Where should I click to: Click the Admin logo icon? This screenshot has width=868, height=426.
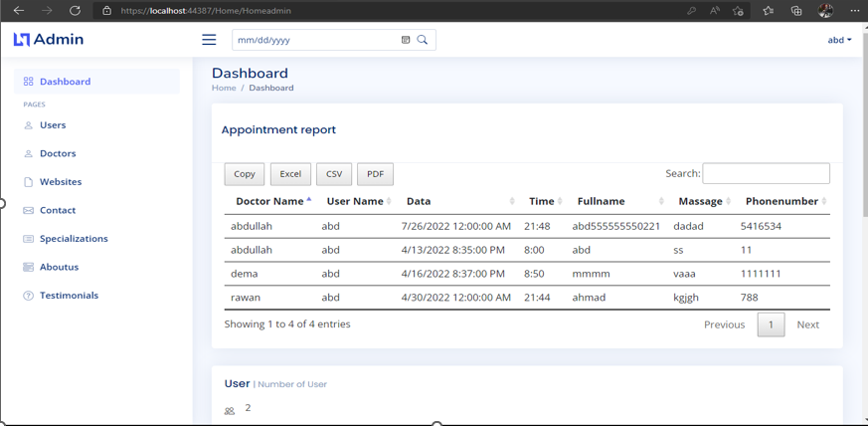[x=22, y=40]
